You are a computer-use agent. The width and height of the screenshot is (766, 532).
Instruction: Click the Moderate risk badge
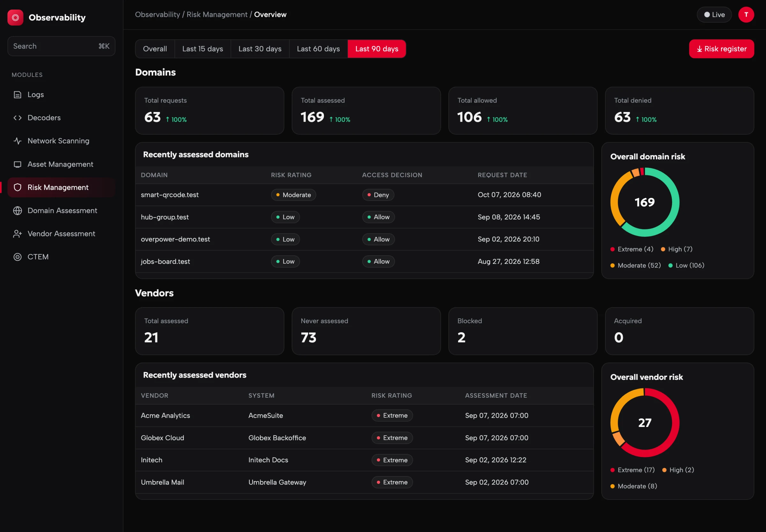[293, 195]
